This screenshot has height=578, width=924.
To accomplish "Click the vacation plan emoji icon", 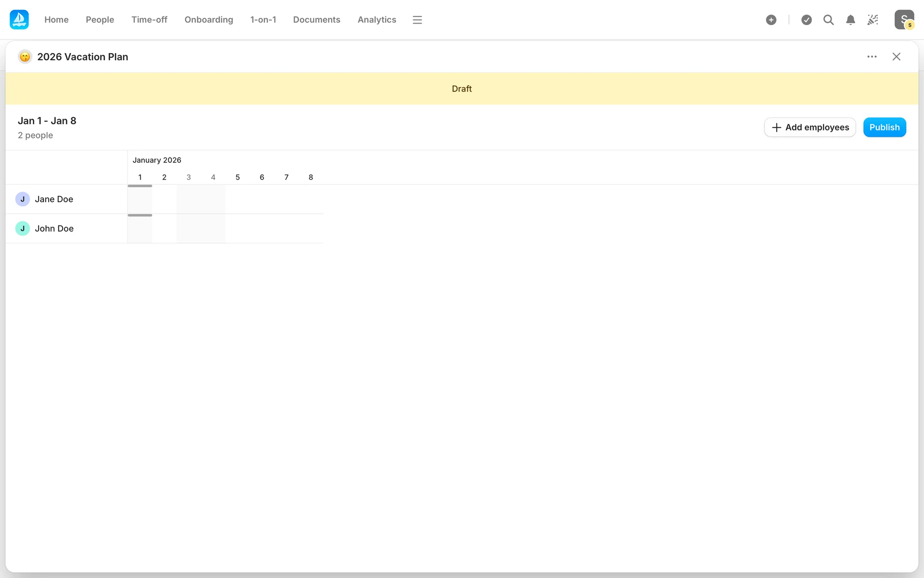I will click(25, 57).
